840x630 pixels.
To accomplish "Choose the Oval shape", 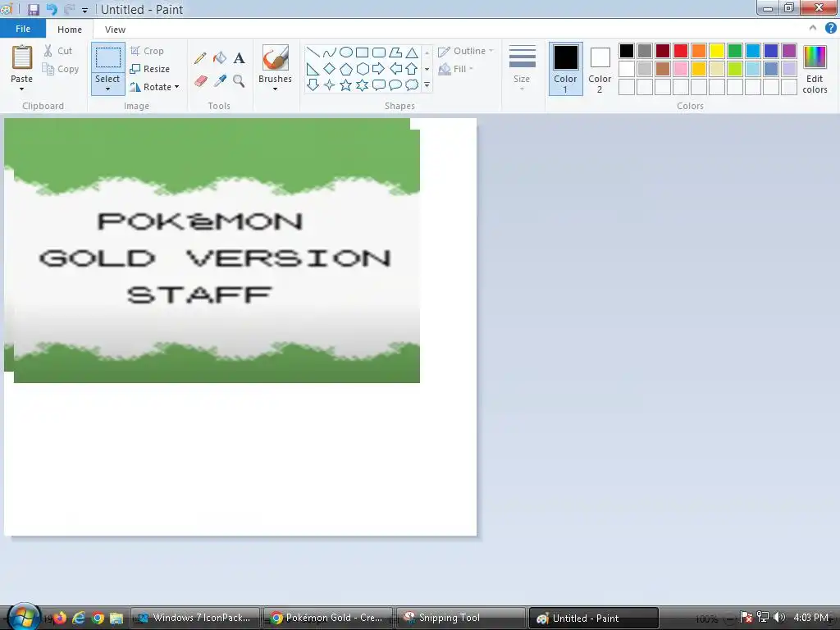I will tap(346, 52).
